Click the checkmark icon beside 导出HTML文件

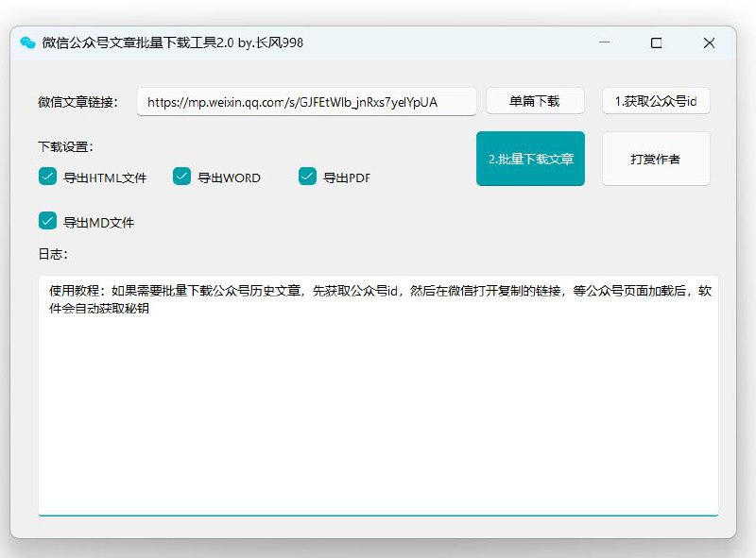click(x=47, y=177)
